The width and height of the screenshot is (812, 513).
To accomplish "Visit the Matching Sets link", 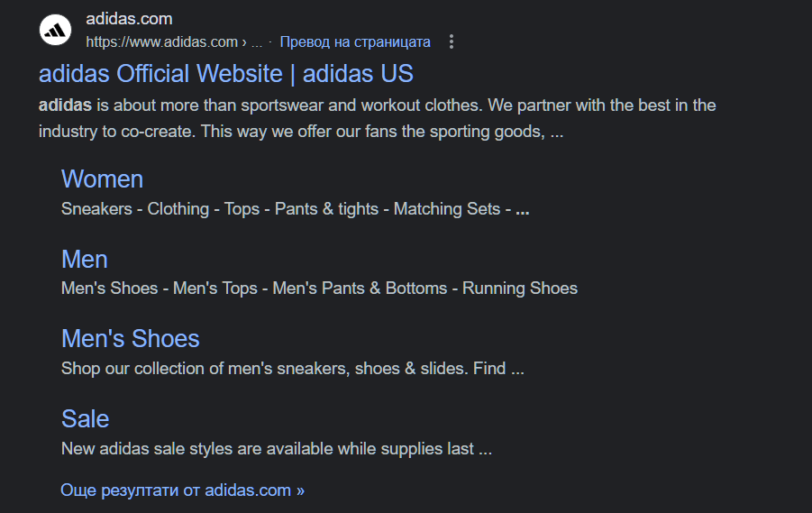I will tap(447, 209).
